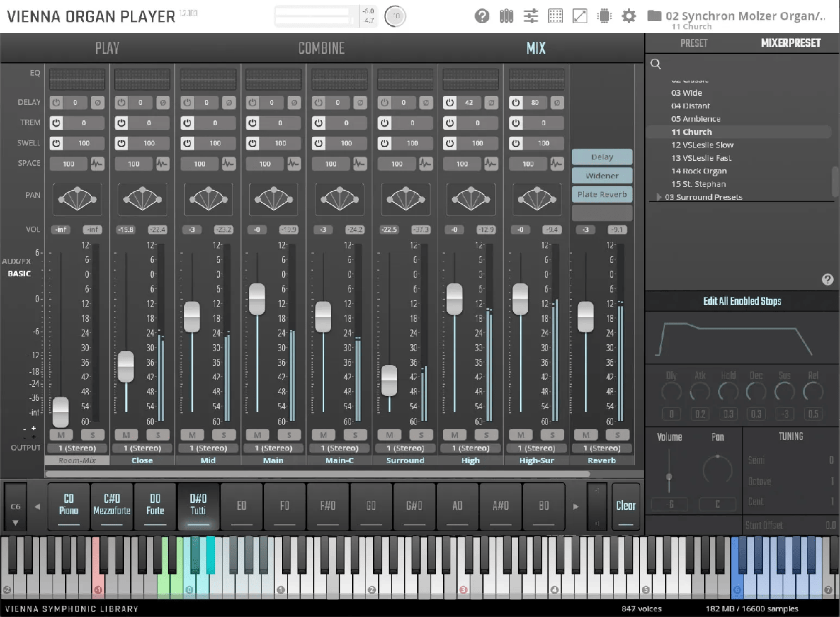The width and height of the screenshot is (840, 617).
Task: Click the Plate Reverb effect button
Action: pos(602,194)
